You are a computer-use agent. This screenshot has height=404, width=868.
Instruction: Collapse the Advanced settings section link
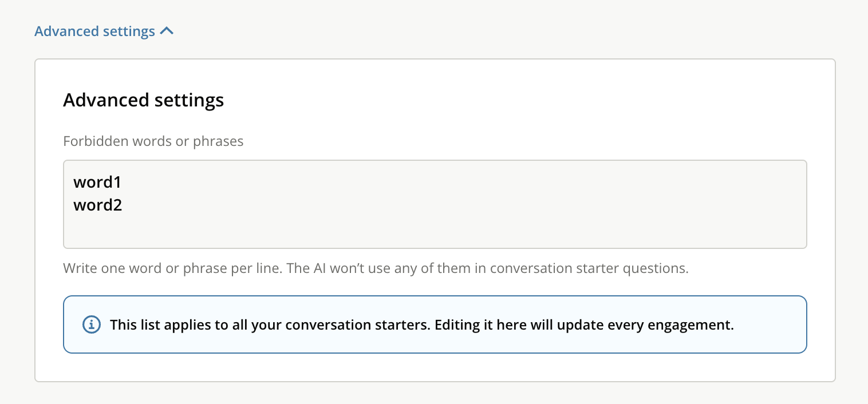pyautogui.click(x=94, y=31)
